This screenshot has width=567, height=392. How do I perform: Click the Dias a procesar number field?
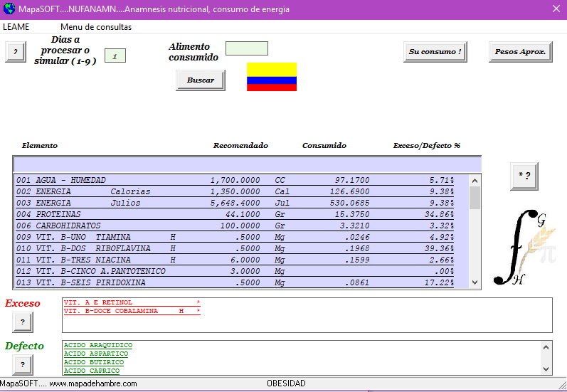(x=115, y=55)
